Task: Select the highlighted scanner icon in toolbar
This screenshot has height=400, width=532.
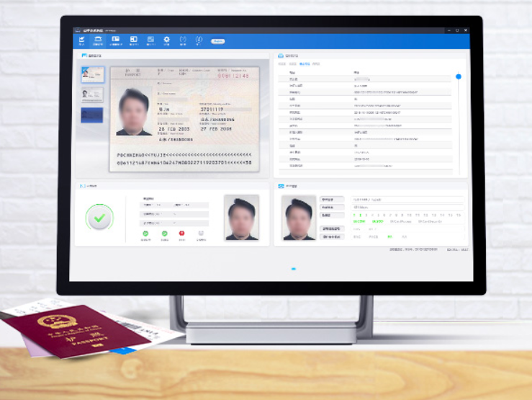Action: 99,40
